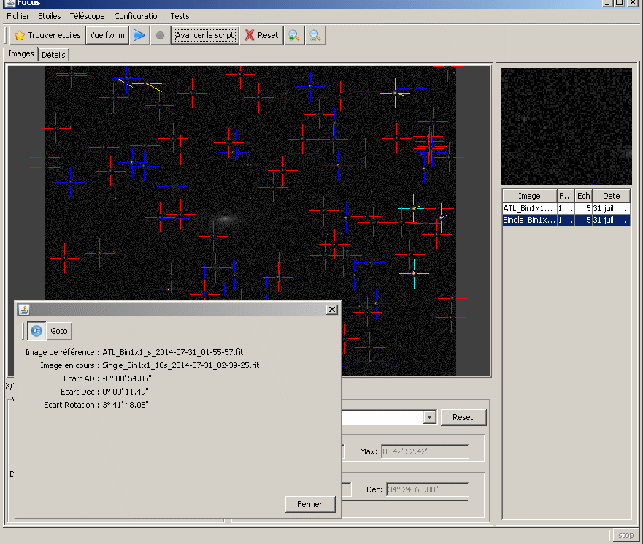The image size is (643, 544).
Task: Click the Goto button in the dialog
Action: pyautogui.click(x=59, y=331)
